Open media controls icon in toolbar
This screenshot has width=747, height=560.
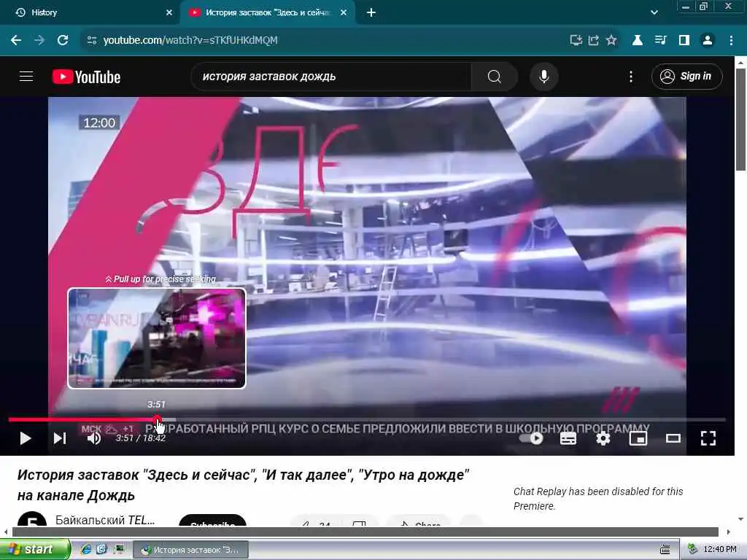tap(660, 40)
